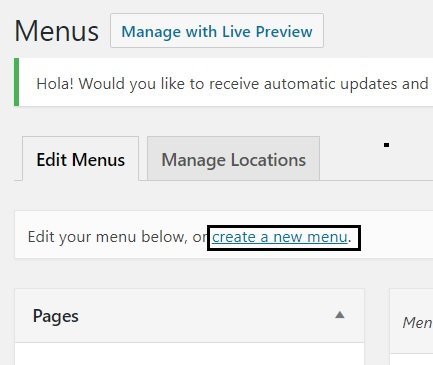Click the Pages panel title
Screen dimensions: 433x365
point(56,316)
